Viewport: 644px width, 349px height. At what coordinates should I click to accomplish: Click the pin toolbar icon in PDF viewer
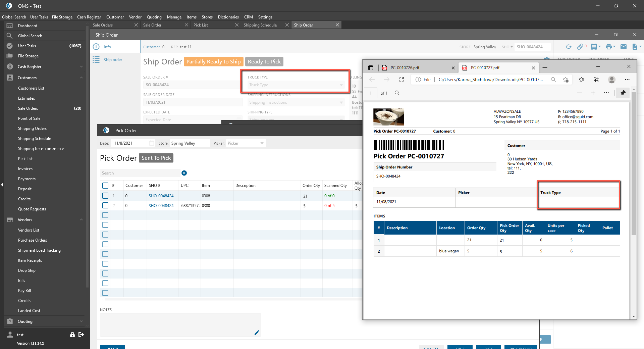coord(623,93)
